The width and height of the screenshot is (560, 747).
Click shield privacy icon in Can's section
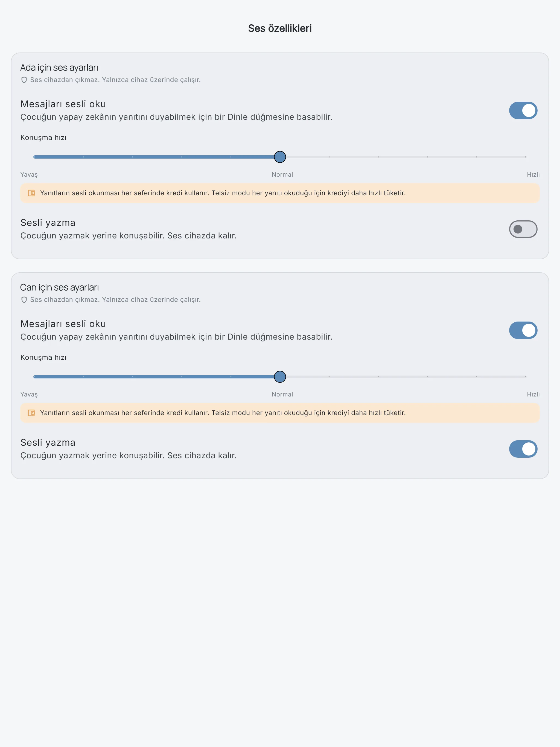point(24,300)
